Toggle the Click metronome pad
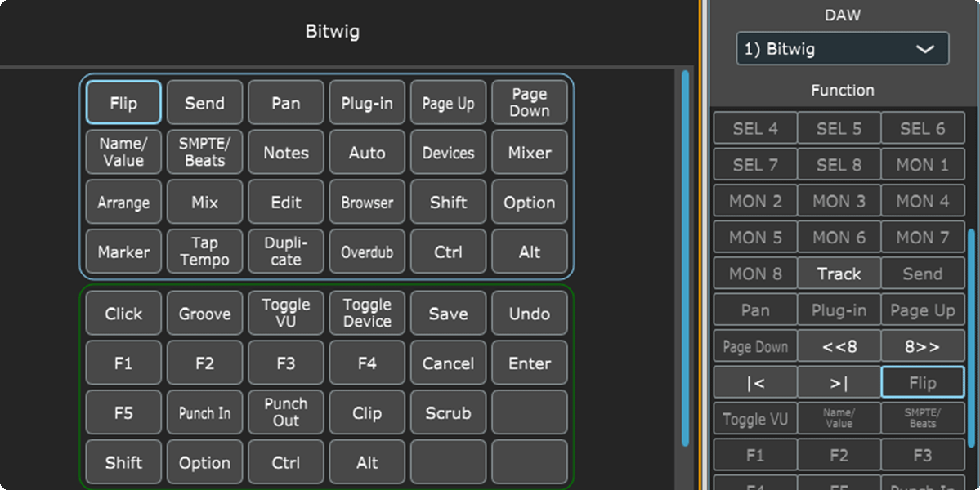This screenshot has height=490, width=980. point(123,314)
